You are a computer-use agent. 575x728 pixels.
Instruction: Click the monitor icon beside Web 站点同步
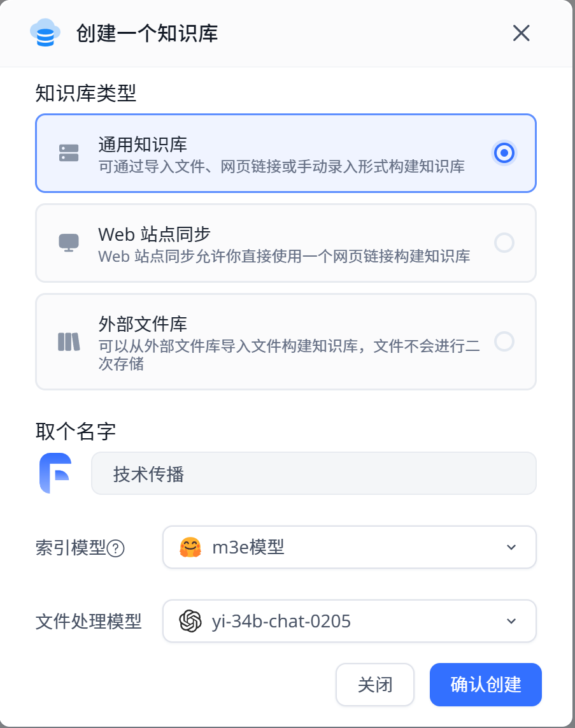[x=69, y=243]
